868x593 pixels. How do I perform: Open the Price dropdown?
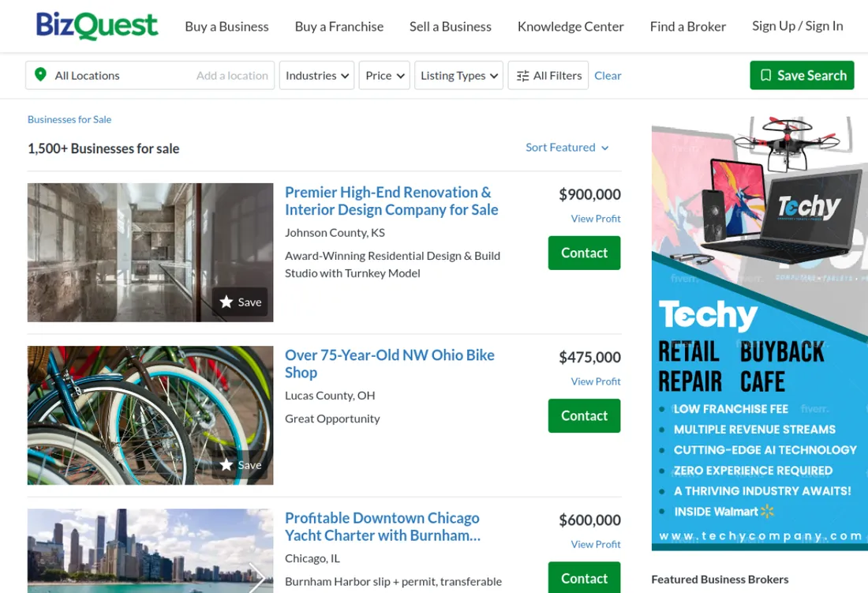click(x=385, y=75)
